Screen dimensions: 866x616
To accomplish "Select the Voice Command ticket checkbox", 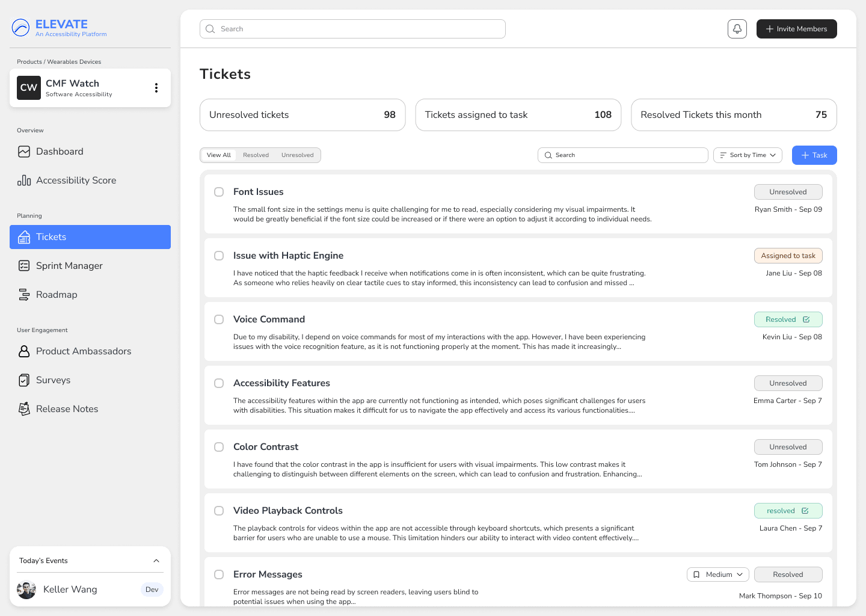I will (x=219, y=319).
